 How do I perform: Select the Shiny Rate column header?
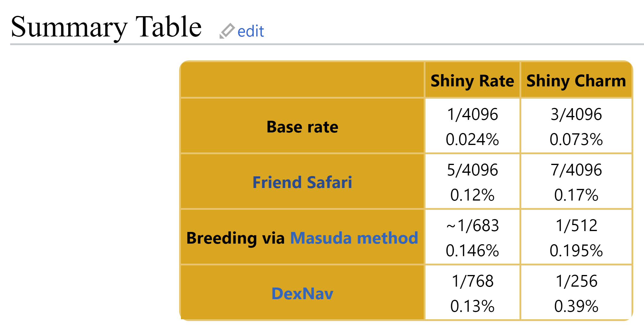[472, 80]
